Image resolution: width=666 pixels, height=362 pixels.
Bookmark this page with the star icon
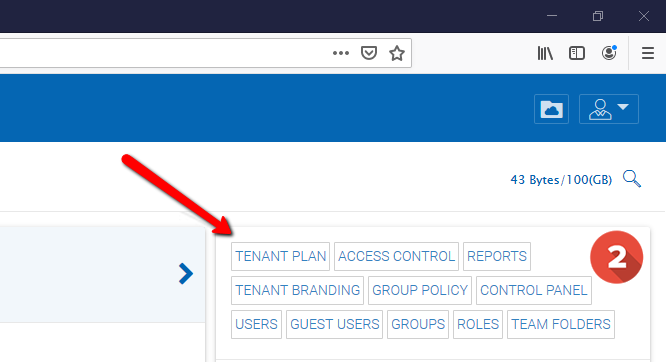(397, 53)
